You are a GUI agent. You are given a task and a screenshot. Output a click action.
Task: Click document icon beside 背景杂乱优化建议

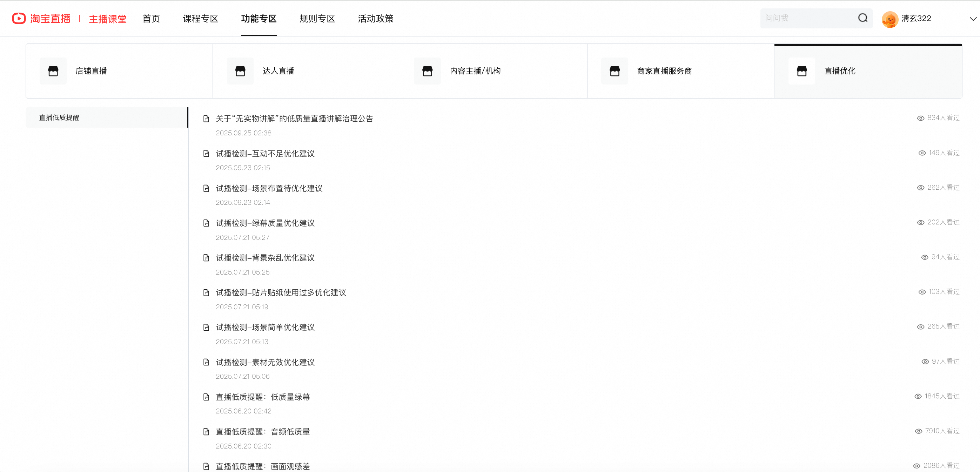(x=206, y=258)
